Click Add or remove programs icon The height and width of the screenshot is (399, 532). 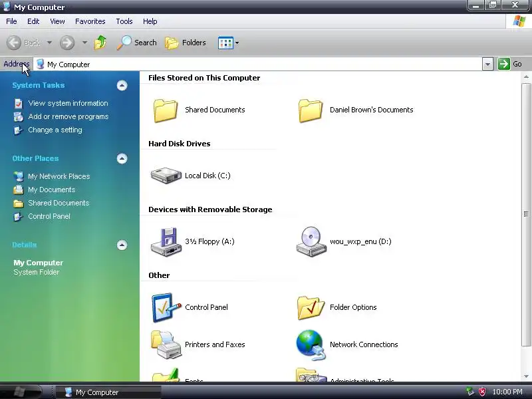(19, 117)
